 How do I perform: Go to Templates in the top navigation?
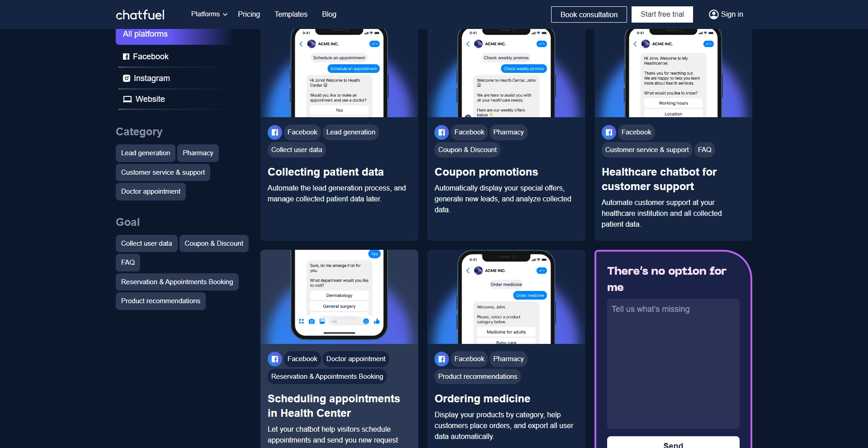pyautogui.click(x=291, y=14)
